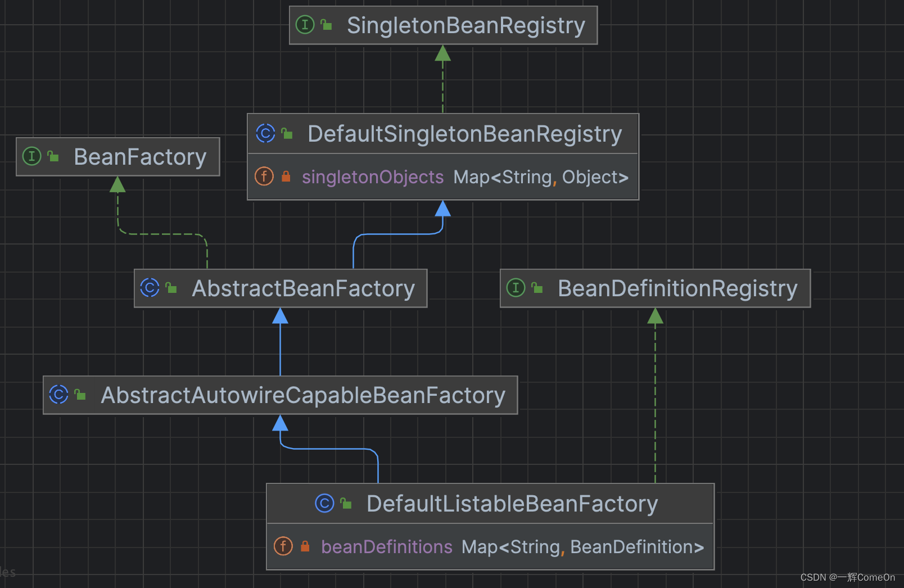This screenshot has height=588, width=904.
Task: Click the interface icon beside BeanDefinitionRegistry
Action: click(x=516, y=288)
